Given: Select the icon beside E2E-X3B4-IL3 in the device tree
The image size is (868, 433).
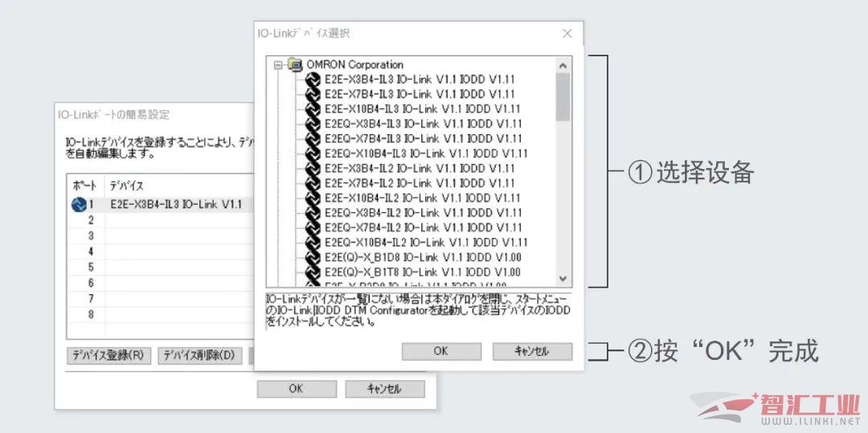Looking at the screenshot, I should click(x=313, y=80).
